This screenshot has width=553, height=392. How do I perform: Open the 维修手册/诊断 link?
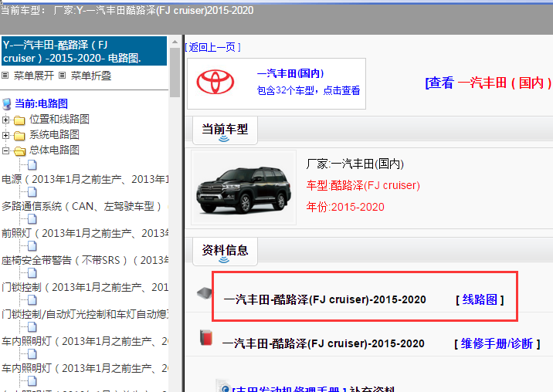[x=497, y=343]
